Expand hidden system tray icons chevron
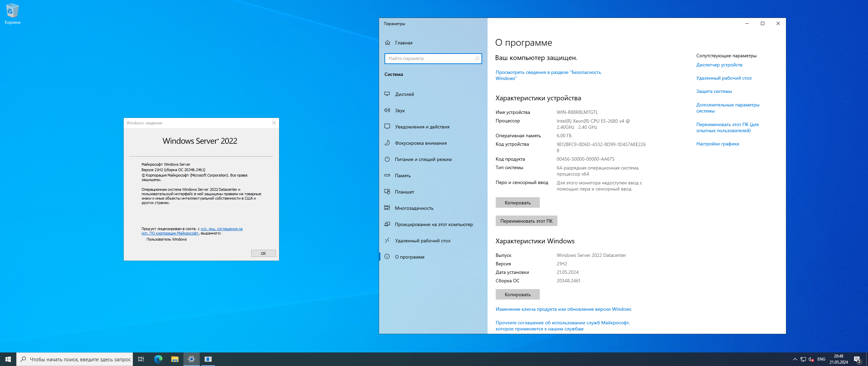Screen dimensions: 868x366 point(795,359)
